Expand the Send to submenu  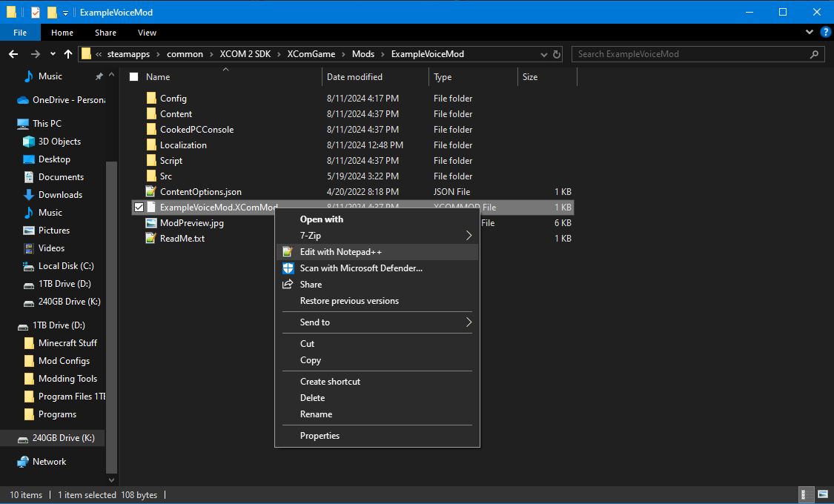click(x=377, y=322)
